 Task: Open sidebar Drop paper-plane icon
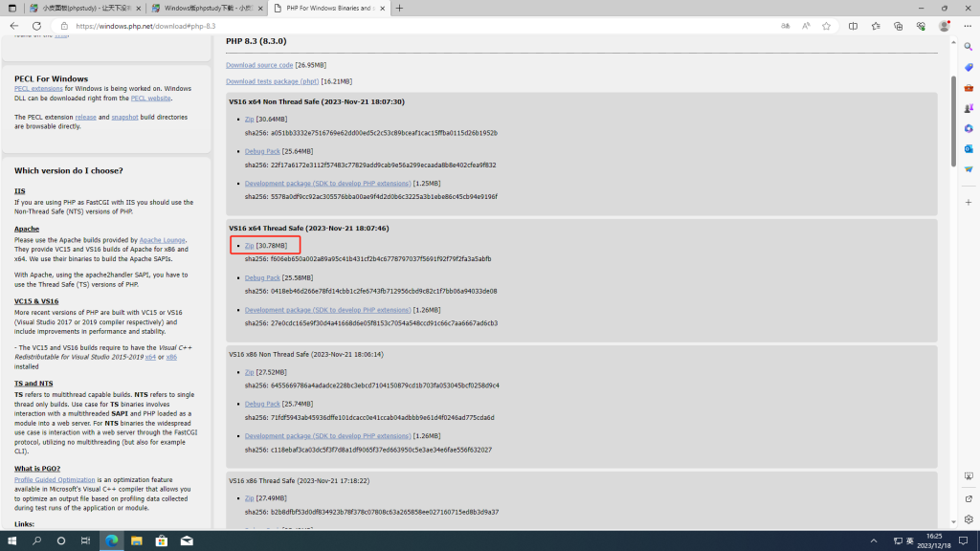pyautogui.click(x=969, y=169)
